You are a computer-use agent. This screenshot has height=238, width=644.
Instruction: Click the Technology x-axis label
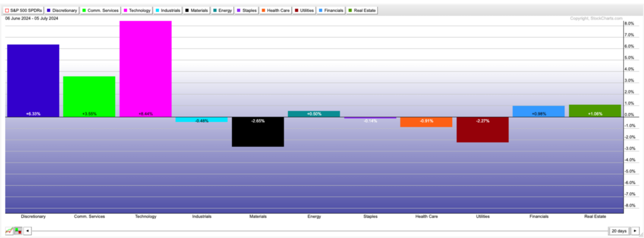(x=145, y=217)
